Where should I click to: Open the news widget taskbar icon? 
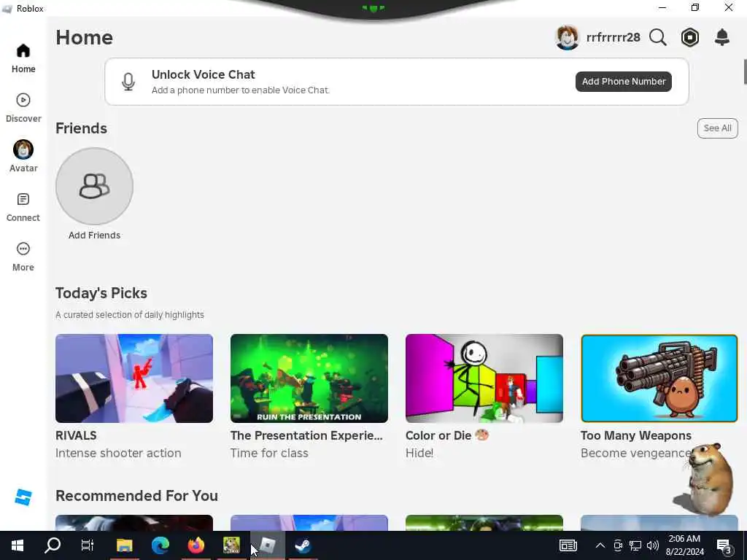568,545
